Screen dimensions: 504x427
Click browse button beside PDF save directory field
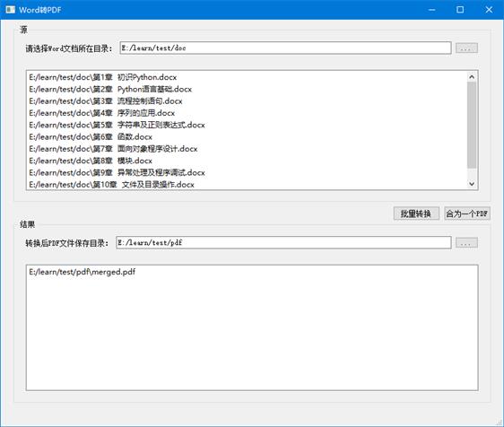466,243
